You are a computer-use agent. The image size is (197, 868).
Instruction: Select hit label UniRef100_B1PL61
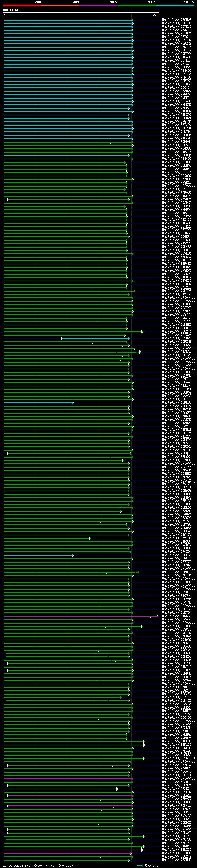177,403
